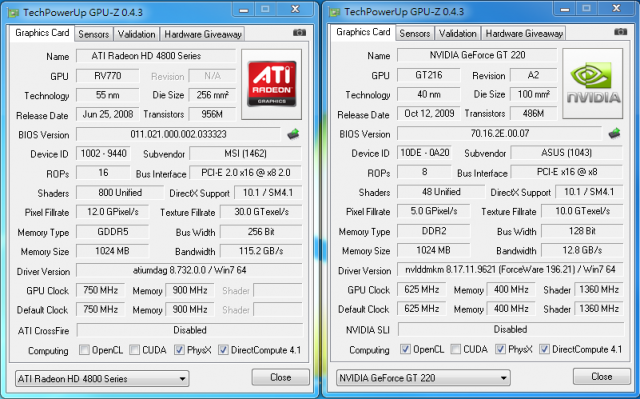Click ATI CrossFire Disabled field
640x399 pixels.
190,330
